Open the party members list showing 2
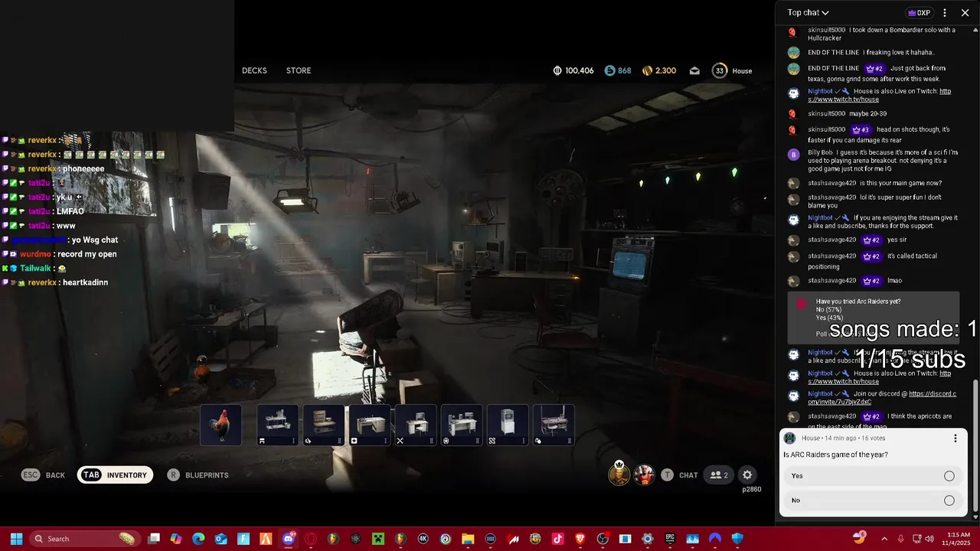Image resolution: width=980 pixels, height=551 pixels. click(x=719, y=475)
